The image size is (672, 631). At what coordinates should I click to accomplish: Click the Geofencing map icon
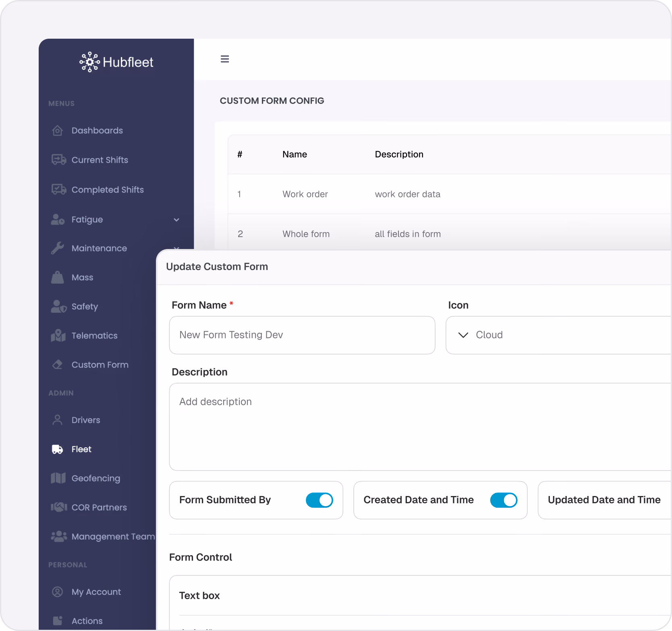tap(58, 478)
